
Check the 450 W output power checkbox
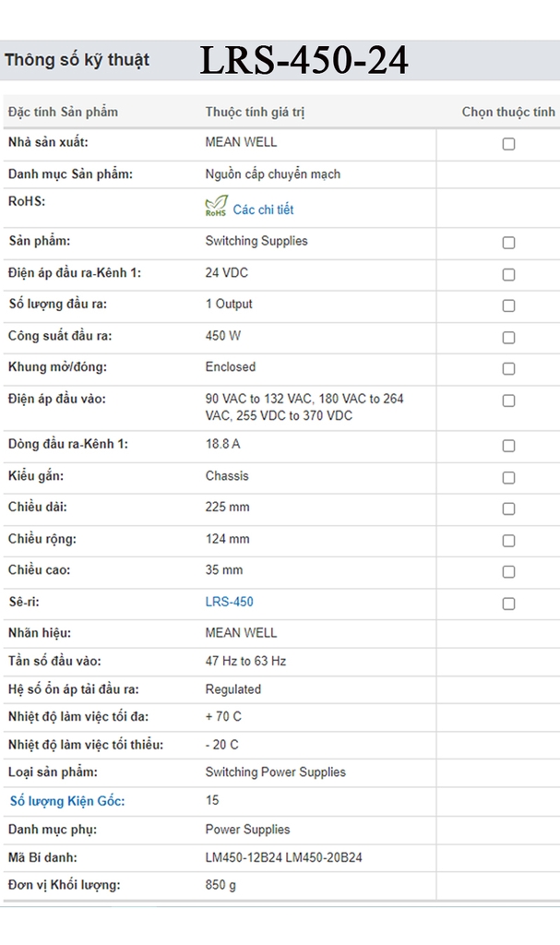coord(508,338)
